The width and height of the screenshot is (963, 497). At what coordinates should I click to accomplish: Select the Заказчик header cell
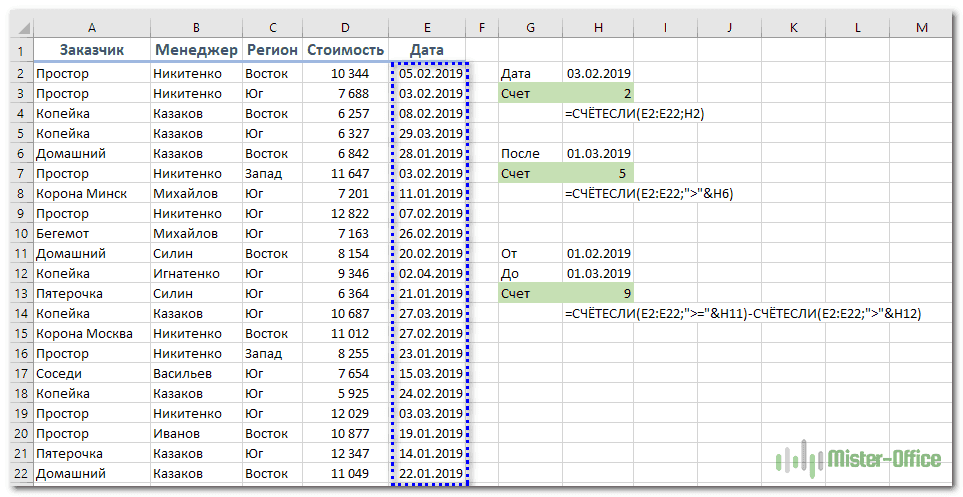pos(91,50)
